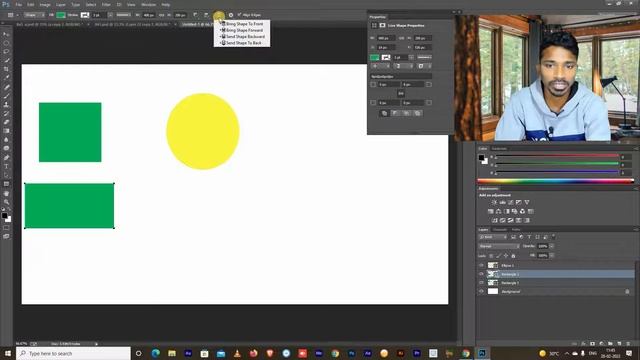This screenshot has width=640, height=360.
Task: Toggle layer filtering switch in Layers panel
Action: point(553,236)
